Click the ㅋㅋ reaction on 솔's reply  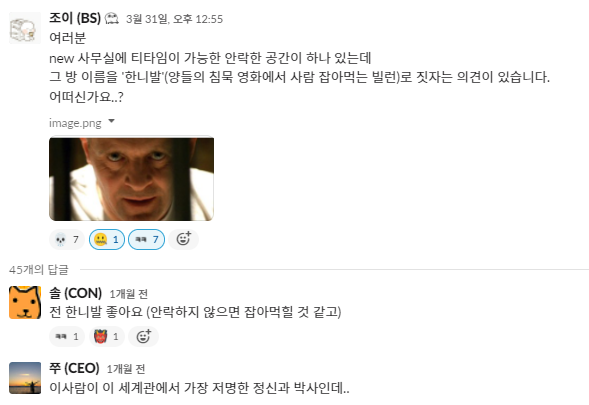[67, 336]
